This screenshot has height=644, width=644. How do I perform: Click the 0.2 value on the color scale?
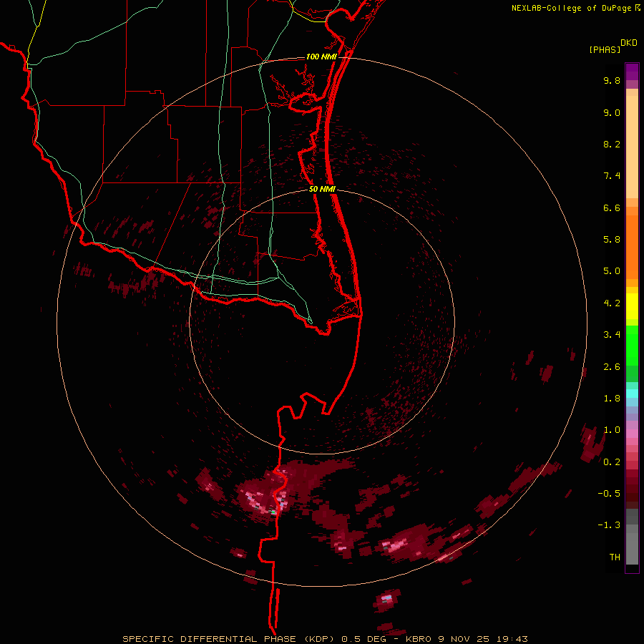click(x=612, y=462)
